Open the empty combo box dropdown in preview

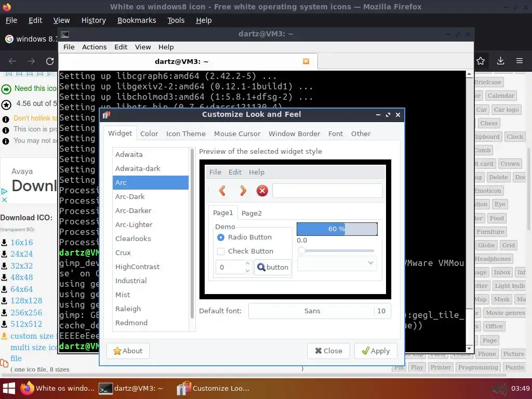(x=337, y=263)
